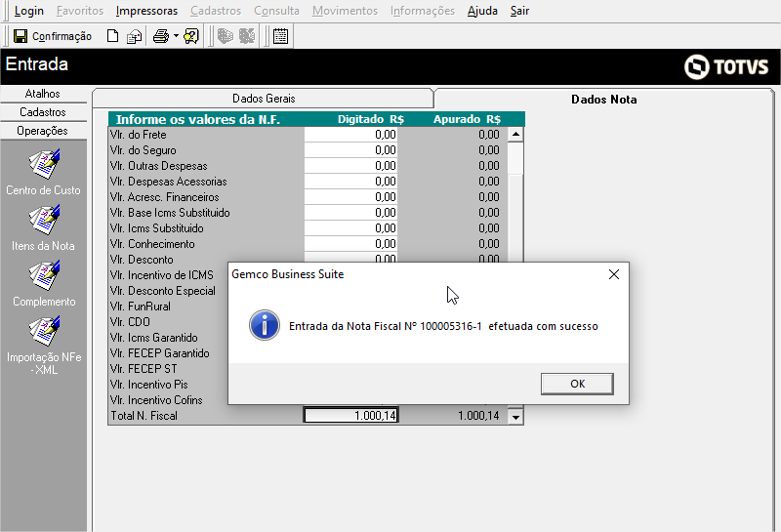
Task: Click the second greyed-out crossed dice icon
Action: pos(247,36)
